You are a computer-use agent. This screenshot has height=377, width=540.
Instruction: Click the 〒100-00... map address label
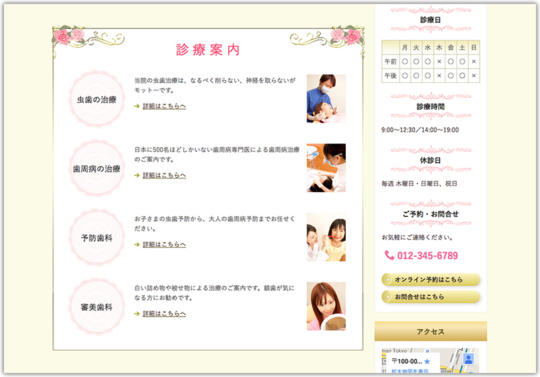click(407, 361)
